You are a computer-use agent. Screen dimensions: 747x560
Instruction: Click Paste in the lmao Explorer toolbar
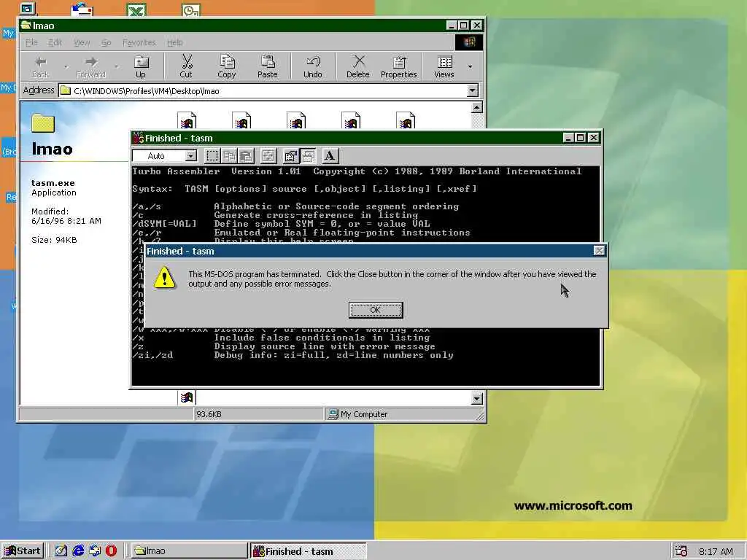click(267, 67)
